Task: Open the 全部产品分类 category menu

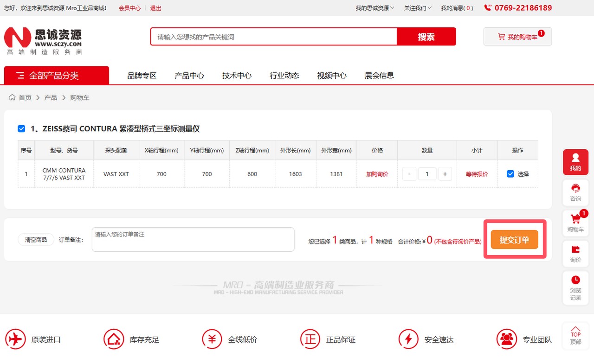Action: (x=57, y=76)
